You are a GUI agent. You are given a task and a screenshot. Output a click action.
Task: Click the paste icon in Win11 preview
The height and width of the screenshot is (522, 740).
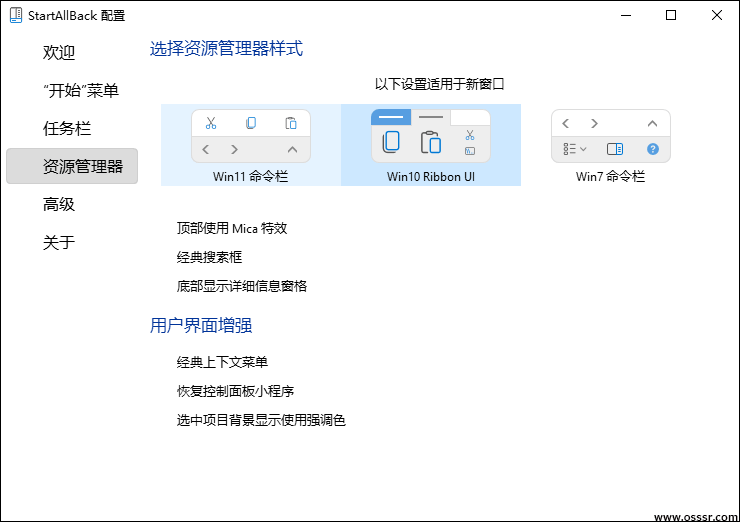pyautogui.click(x=291, y=123)
